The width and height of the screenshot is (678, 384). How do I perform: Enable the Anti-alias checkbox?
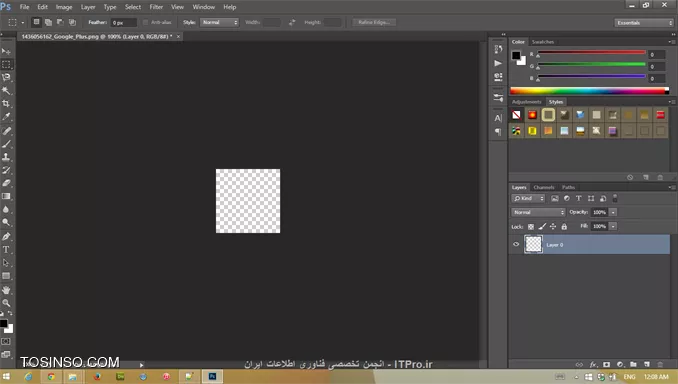[146, 22]
